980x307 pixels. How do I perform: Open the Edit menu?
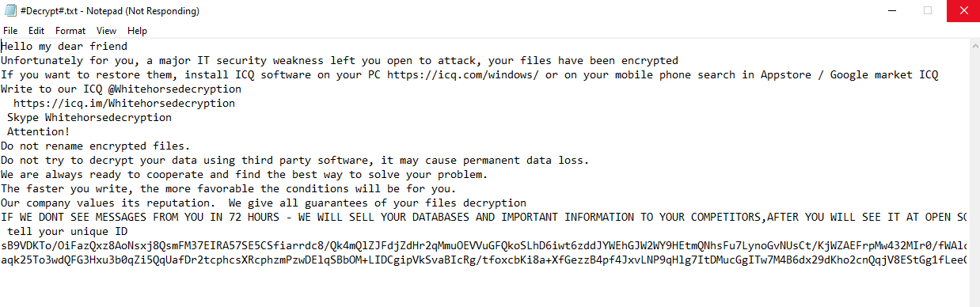[36, 31]
